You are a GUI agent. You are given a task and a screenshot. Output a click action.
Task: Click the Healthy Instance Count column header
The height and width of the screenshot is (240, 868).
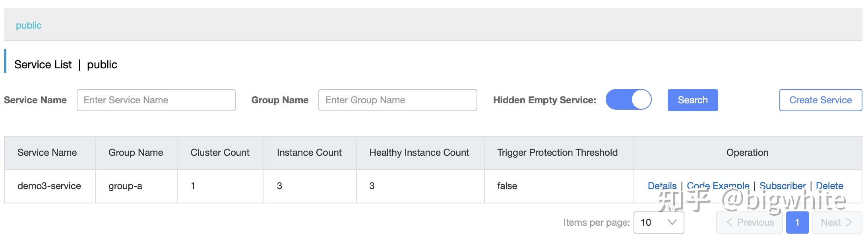click(419, 153)
